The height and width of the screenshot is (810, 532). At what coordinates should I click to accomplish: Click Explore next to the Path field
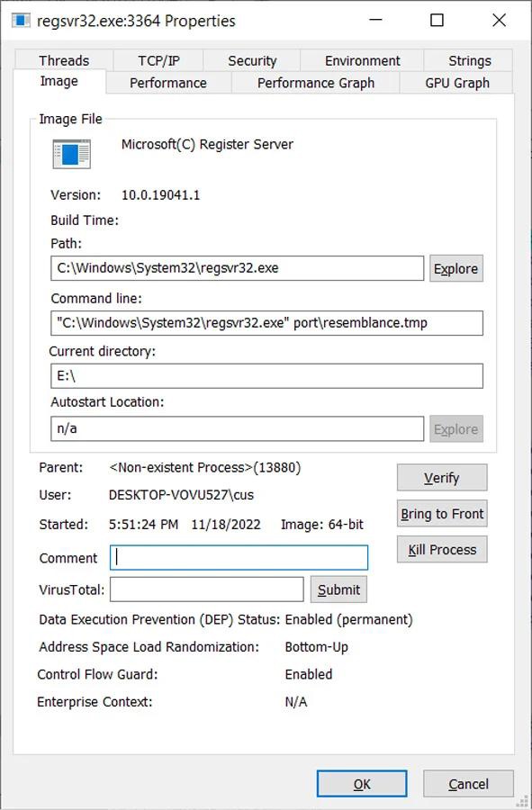tap(456, 268)
